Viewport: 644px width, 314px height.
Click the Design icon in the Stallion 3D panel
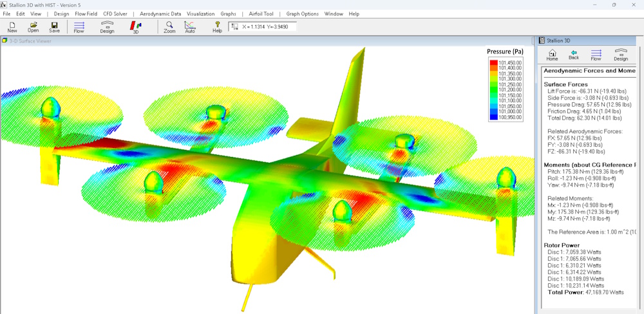pos(621,55)
